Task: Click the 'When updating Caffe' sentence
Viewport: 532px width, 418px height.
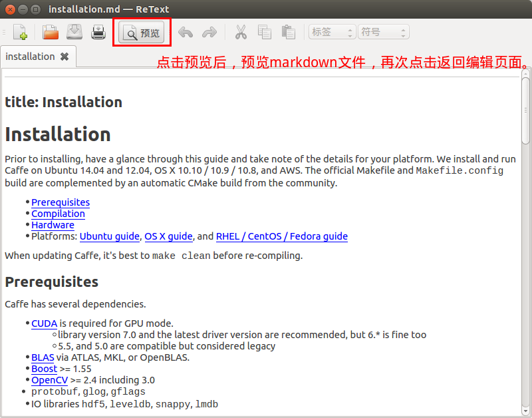Action: 154,256
